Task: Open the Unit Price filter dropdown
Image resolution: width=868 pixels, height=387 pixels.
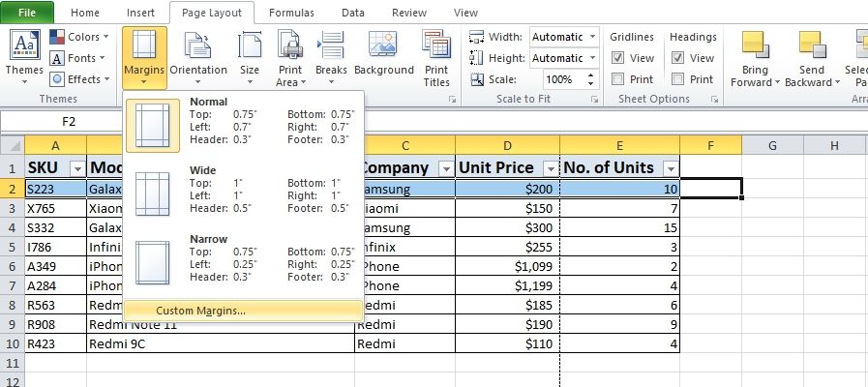Action: 551,168
